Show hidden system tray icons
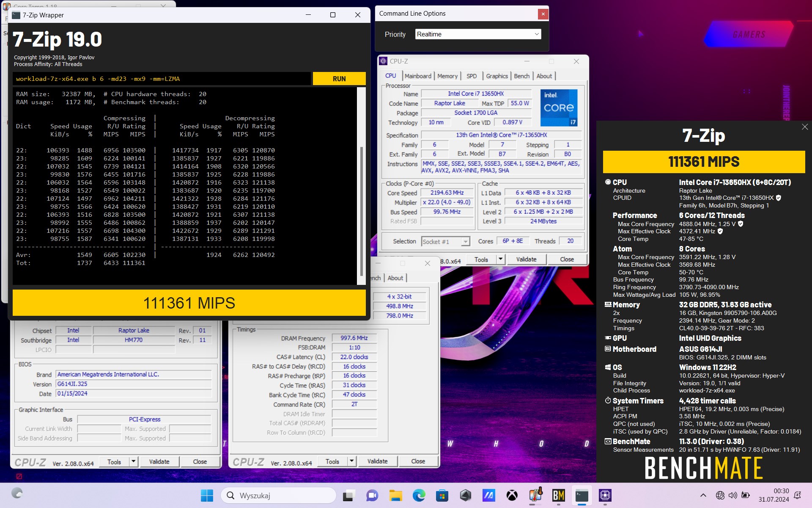Viewport: 812px width, 508px height. (x=703, y=495)
